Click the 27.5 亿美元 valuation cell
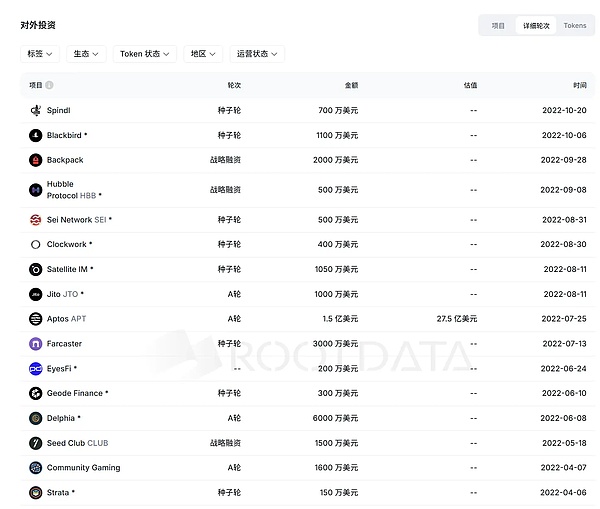600x509 pixels. coord(457,319)
